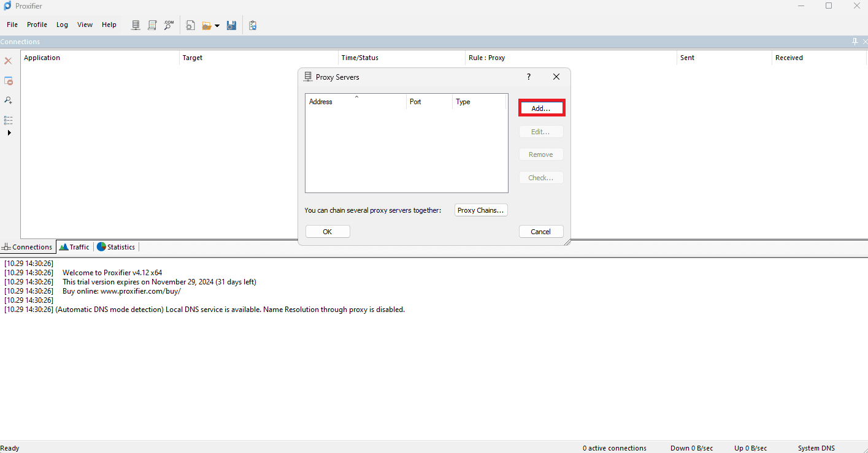Create a new profile via toolbar icon
Screen dimensions: 868x453
point(190,25)
